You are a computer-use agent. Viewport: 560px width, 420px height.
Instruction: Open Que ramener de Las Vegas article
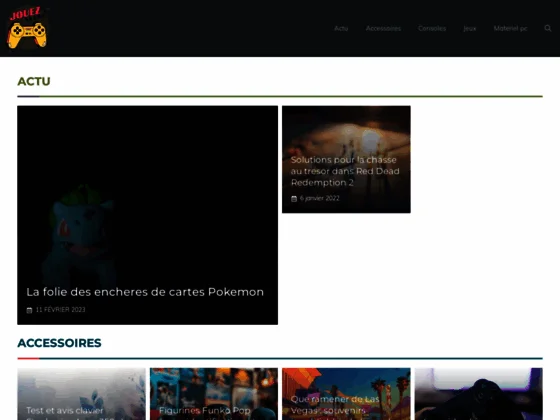346,394
